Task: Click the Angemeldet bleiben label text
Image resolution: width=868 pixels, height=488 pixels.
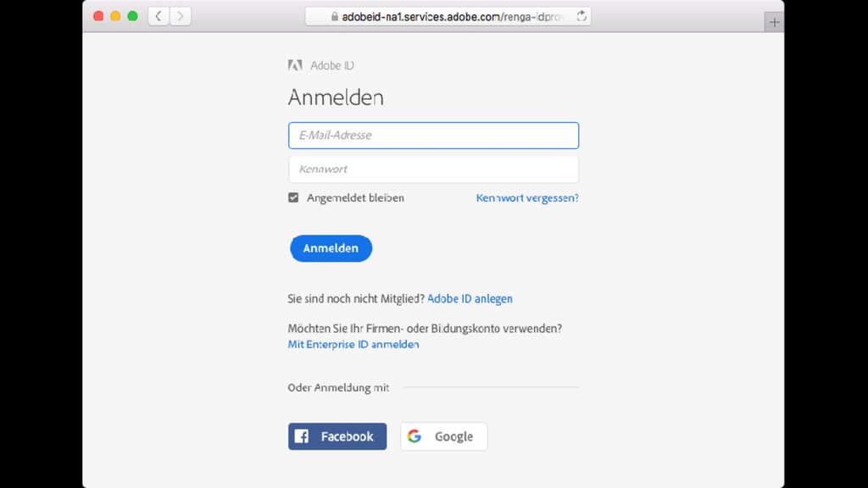Action: 355,197
